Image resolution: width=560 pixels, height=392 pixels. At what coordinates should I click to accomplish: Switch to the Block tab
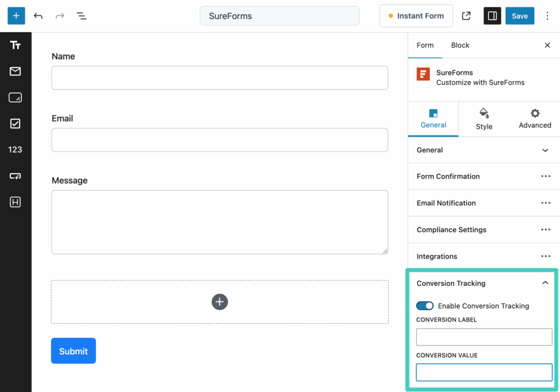(460, 45)
